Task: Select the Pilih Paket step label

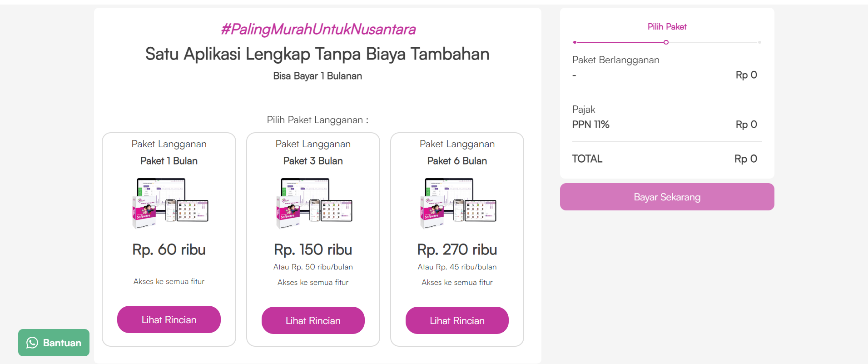Action: [667, 27]
